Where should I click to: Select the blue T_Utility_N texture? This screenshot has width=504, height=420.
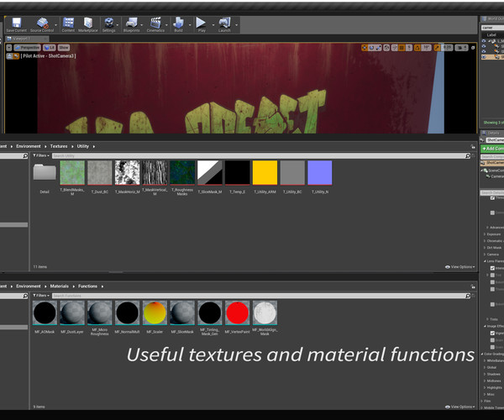(320, 173)
